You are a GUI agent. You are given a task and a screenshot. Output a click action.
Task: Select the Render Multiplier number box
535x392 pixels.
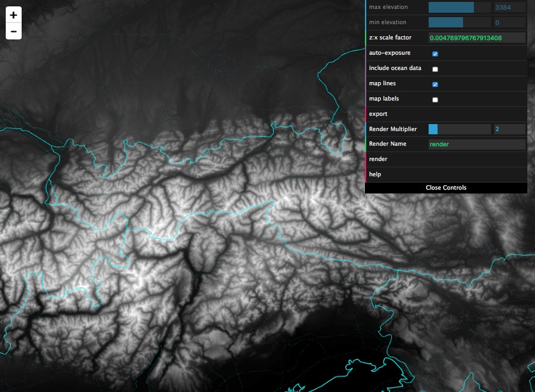[509, 129]
